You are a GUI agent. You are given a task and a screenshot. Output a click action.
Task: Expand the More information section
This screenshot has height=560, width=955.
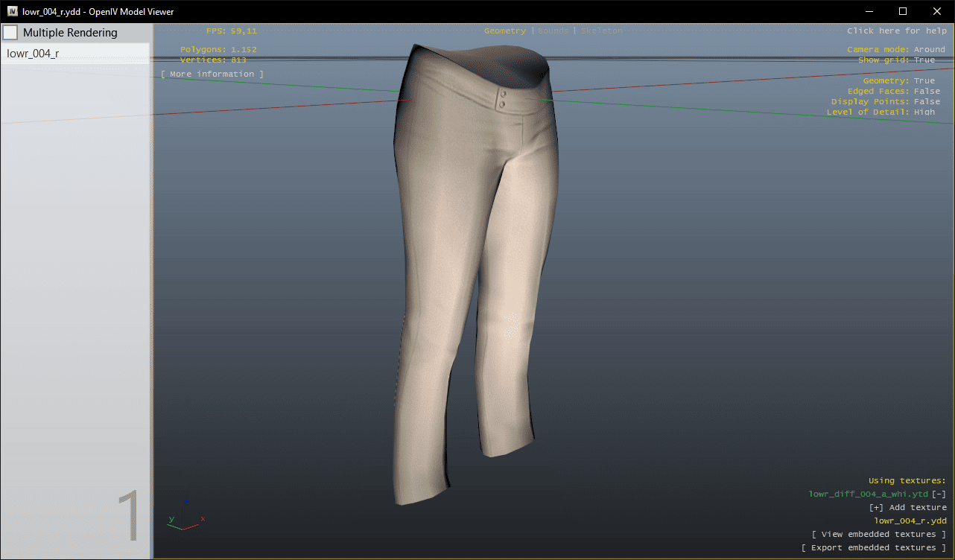click(212, 74)
